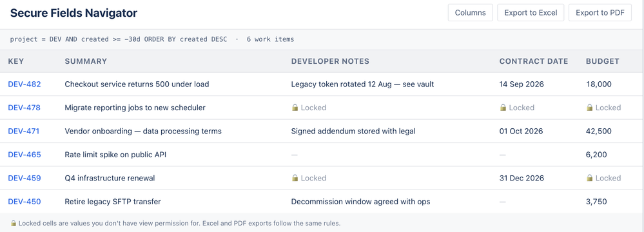Click budget value 3,750
The width and height of the screenshot is (644, 232).
click(596, 202)
